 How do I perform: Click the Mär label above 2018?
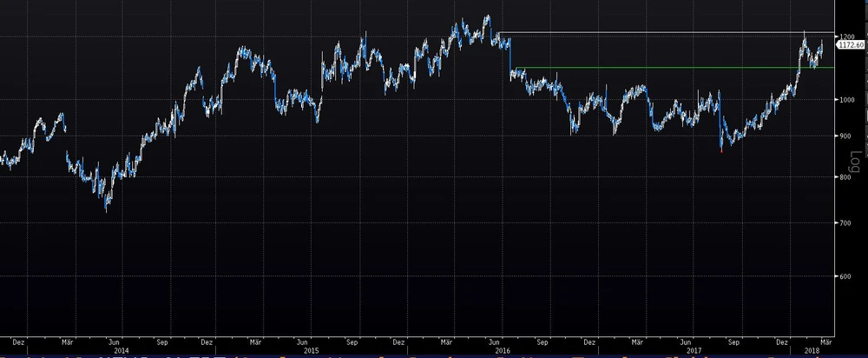(x=826, y=341)
